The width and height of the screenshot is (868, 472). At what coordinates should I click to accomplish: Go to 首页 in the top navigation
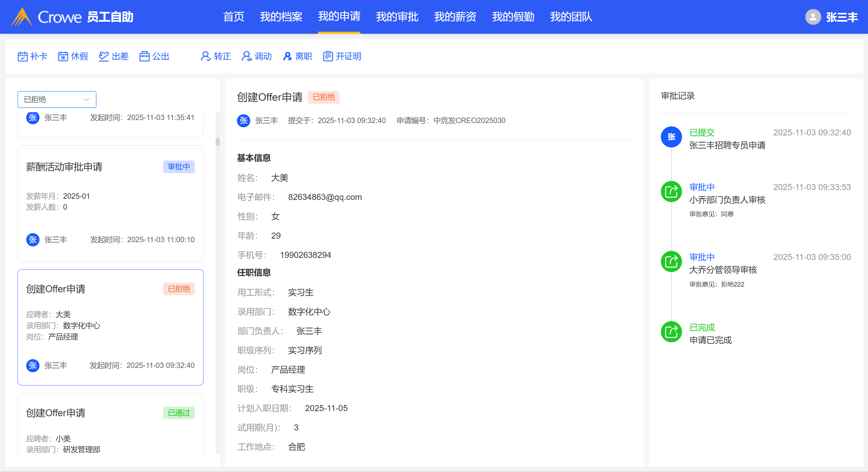234,17
